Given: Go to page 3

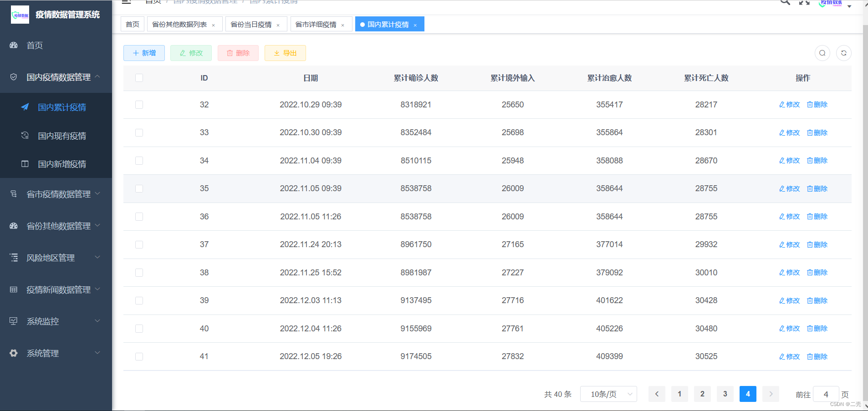Looking at the screenshot, I should coord(725,394).
